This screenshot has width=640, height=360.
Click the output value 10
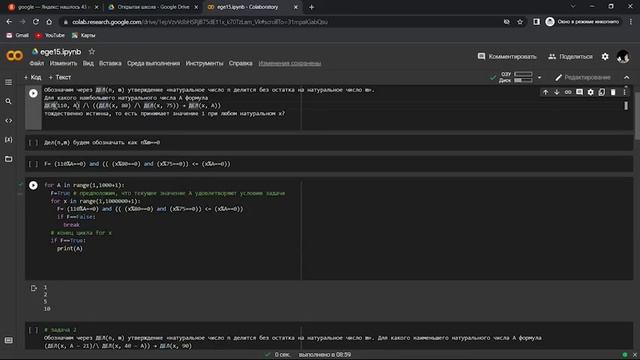pyautogui.click(x=47, y=309)
